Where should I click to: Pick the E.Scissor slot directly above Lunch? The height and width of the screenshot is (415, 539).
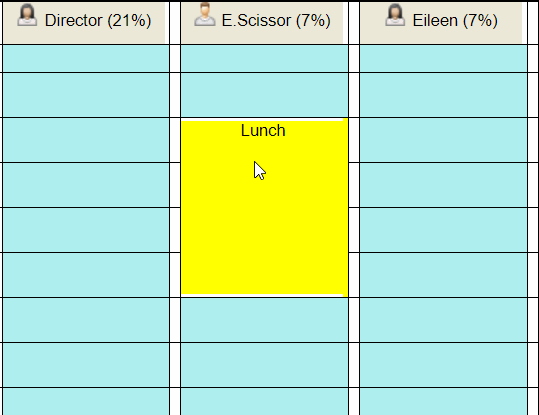264,95
